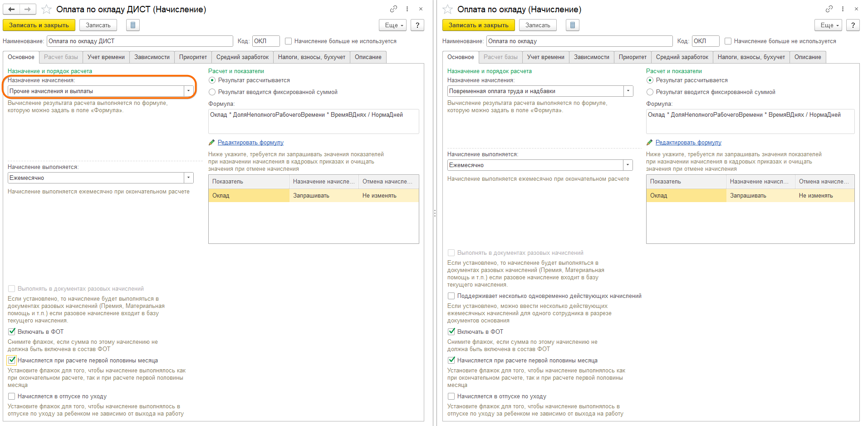This screenshot has width=868, height=426.
Task: Copy link icon in left form header
Action: coord(393,9)
